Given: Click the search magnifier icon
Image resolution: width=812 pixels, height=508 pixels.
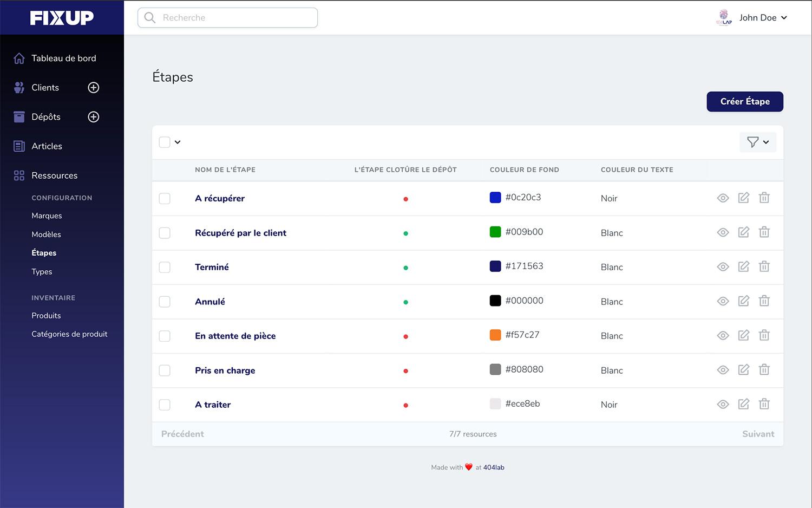Looking at the screenshot, I should point(150,18).
